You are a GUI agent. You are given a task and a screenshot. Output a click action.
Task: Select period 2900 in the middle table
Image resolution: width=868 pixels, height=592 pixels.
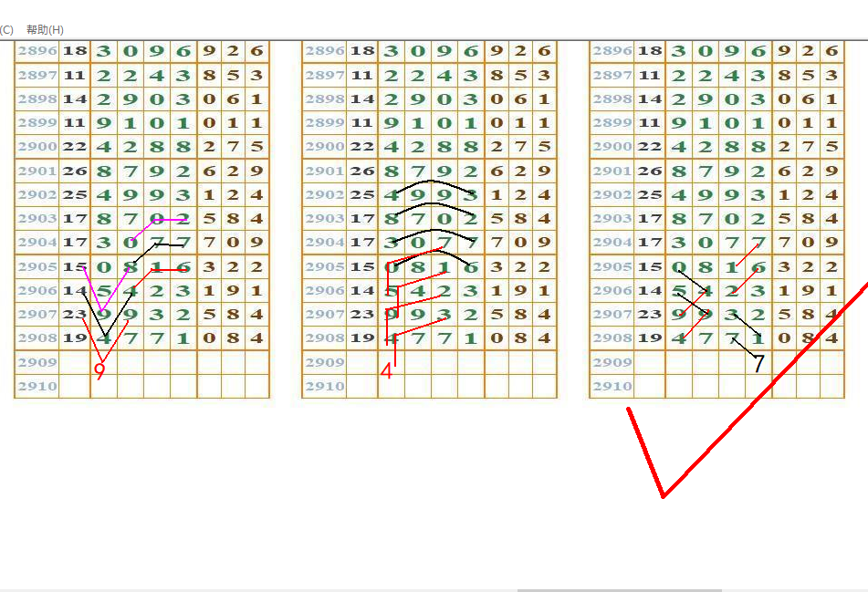(x=325, y=147)
